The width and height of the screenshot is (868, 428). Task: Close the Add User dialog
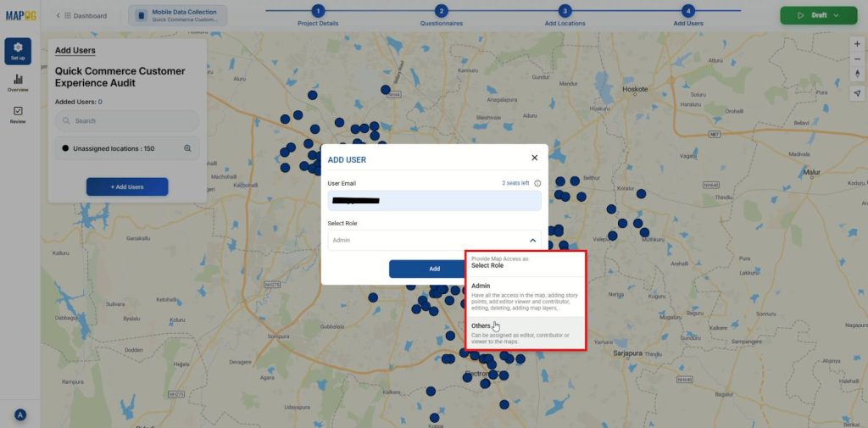(534, 158)
